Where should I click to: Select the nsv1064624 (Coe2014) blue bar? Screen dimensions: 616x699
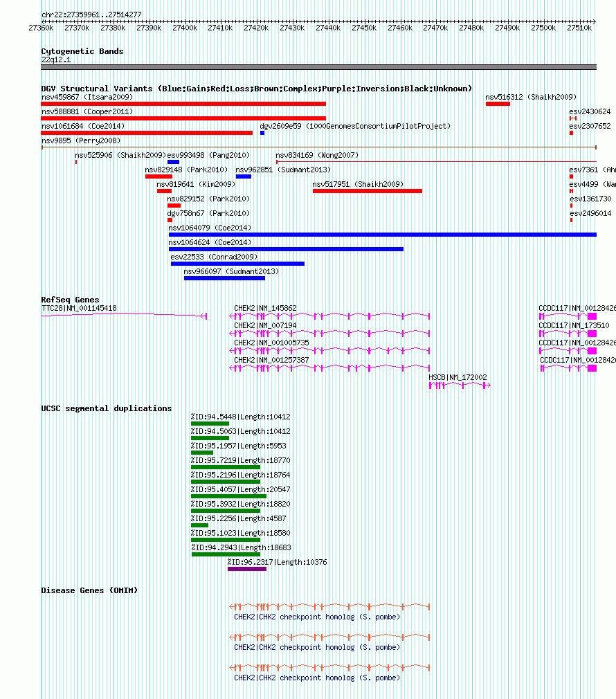[x=286, y=249]
